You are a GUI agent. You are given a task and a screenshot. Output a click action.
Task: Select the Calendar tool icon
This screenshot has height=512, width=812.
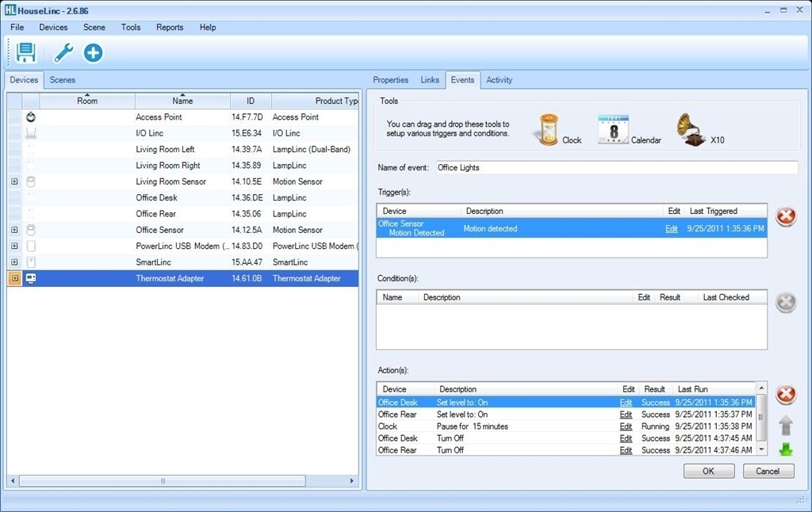613,130
